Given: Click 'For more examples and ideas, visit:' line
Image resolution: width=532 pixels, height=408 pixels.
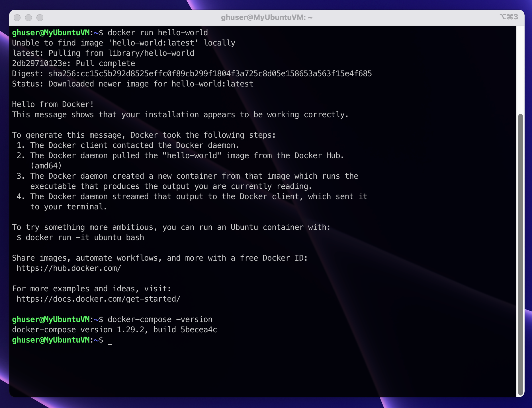Looking at the screenshot, I should [x=91, y=289].
